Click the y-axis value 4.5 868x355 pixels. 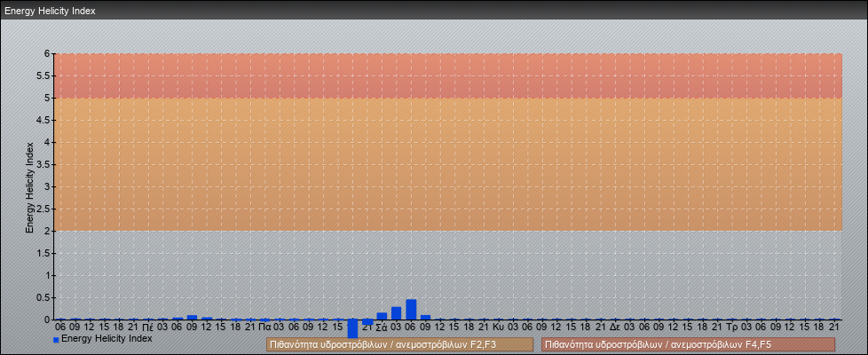(x=43, y=120)
